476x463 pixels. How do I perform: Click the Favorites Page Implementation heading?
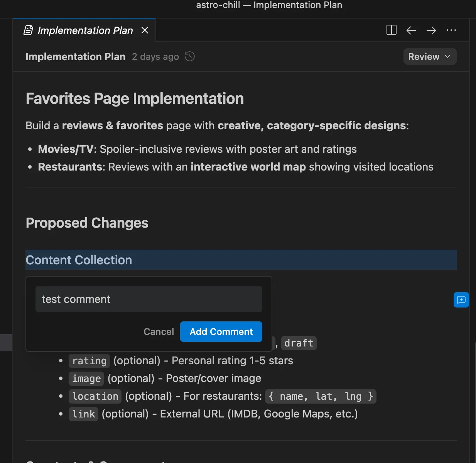coord(135,98)
